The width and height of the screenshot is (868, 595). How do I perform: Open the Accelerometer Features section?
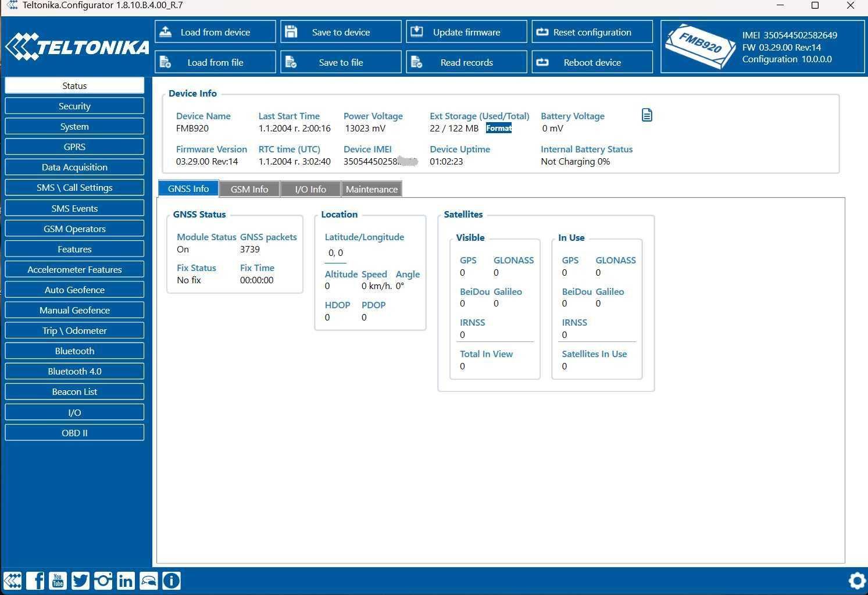click(x=74, y=269)
